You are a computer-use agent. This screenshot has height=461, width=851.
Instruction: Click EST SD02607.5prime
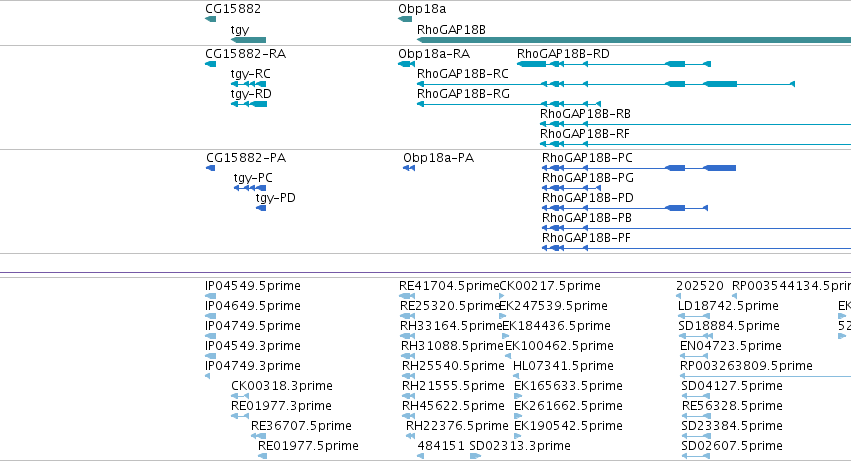[x=732, y=447]
